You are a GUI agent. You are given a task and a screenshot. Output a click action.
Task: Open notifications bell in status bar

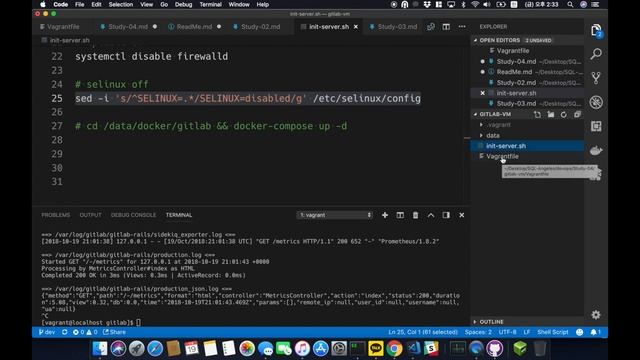(596, 332)
